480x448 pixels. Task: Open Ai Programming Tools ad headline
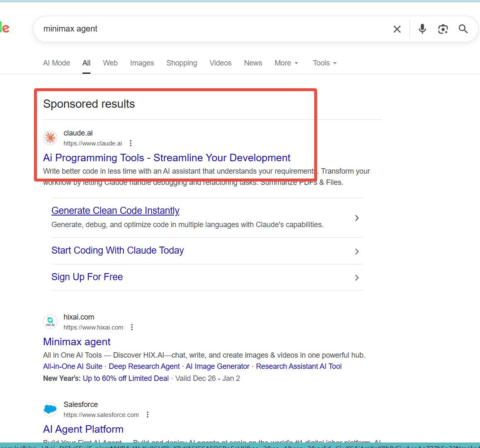[167, 158]
